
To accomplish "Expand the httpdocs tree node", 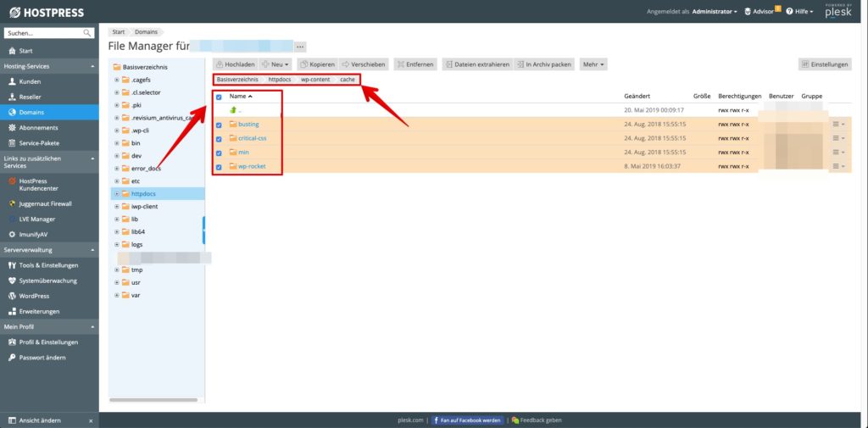I will (117, 194).
